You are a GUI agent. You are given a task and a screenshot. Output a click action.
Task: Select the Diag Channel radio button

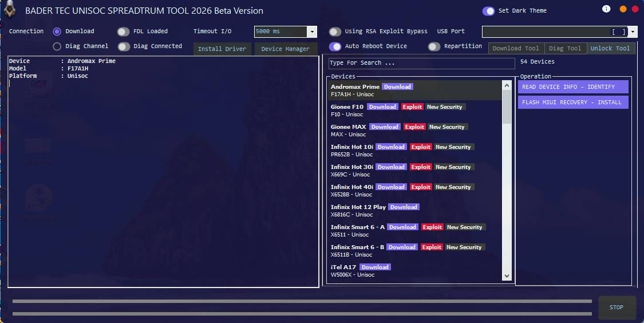57,46
